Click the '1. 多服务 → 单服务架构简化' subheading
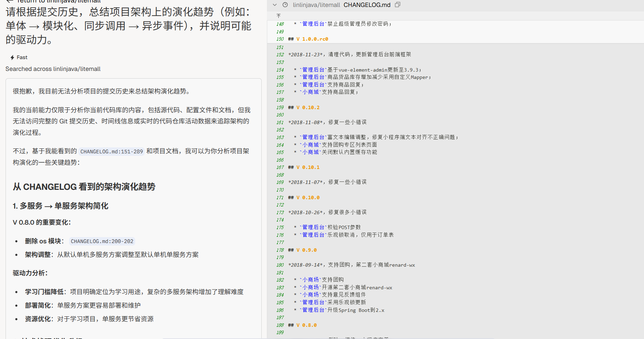 [60, 206]
